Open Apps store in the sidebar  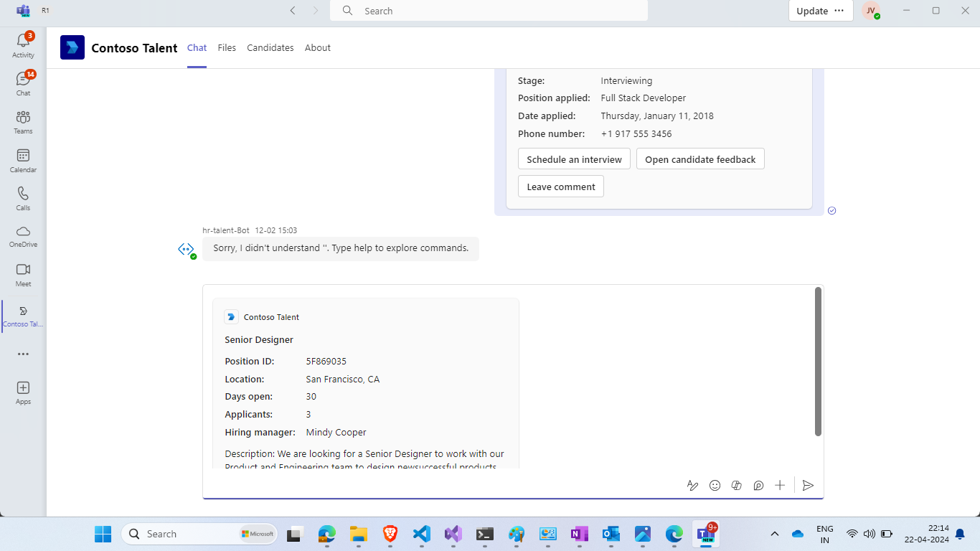click(23, 392)
